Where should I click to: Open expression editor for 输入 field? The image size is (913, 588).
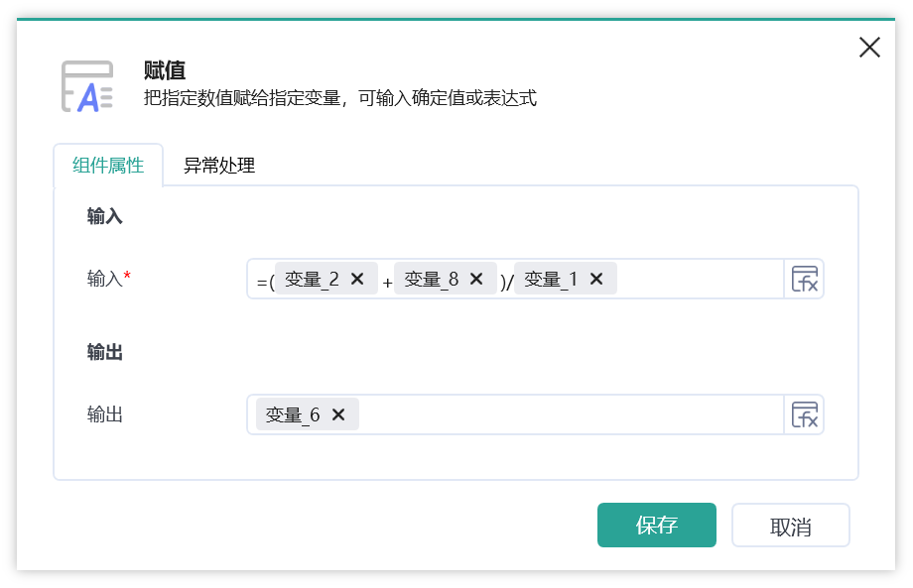(x=804, y=280)
